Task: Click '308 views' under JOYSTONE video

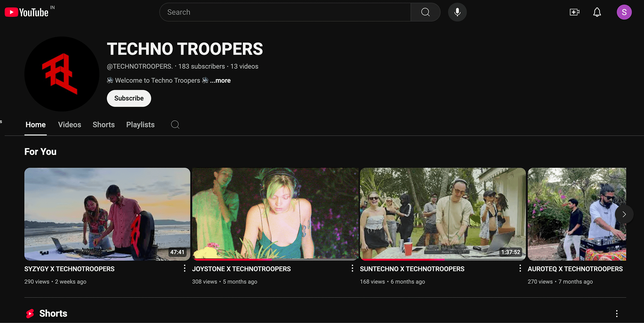Action: pyautogui.click(x=205, y=282)
